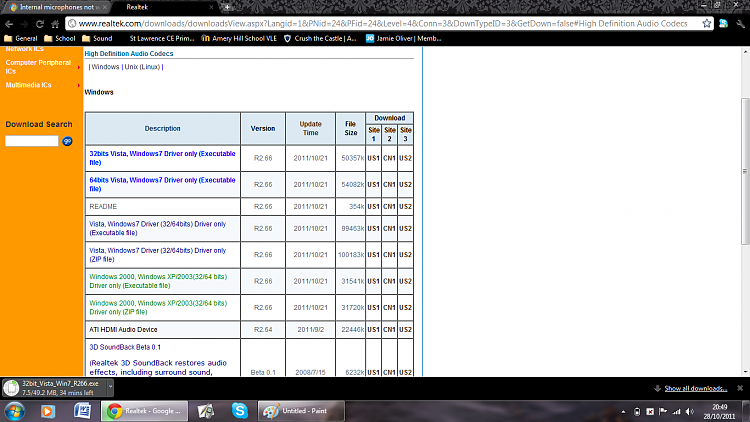Open Windows 2000/XP ZIP file driver link
This screenshot has height=422, width=750.
(x=158, y=307)
